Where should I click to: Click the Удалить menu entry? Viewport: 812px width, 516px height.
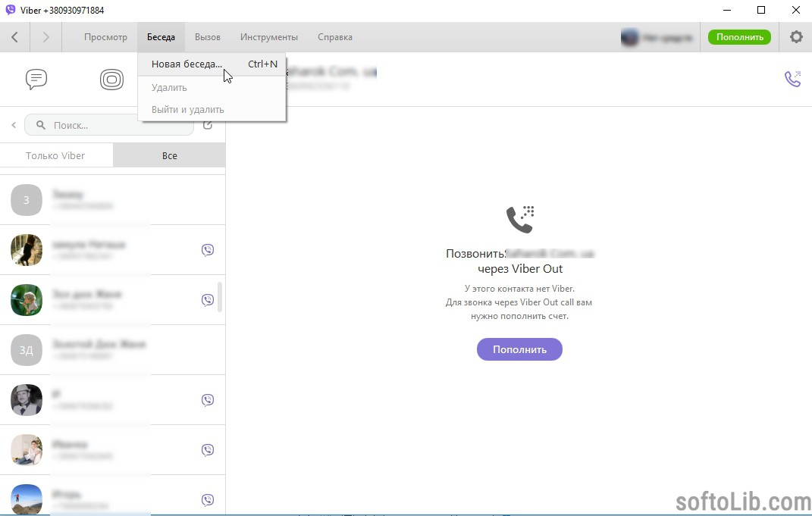pos(212,87)
